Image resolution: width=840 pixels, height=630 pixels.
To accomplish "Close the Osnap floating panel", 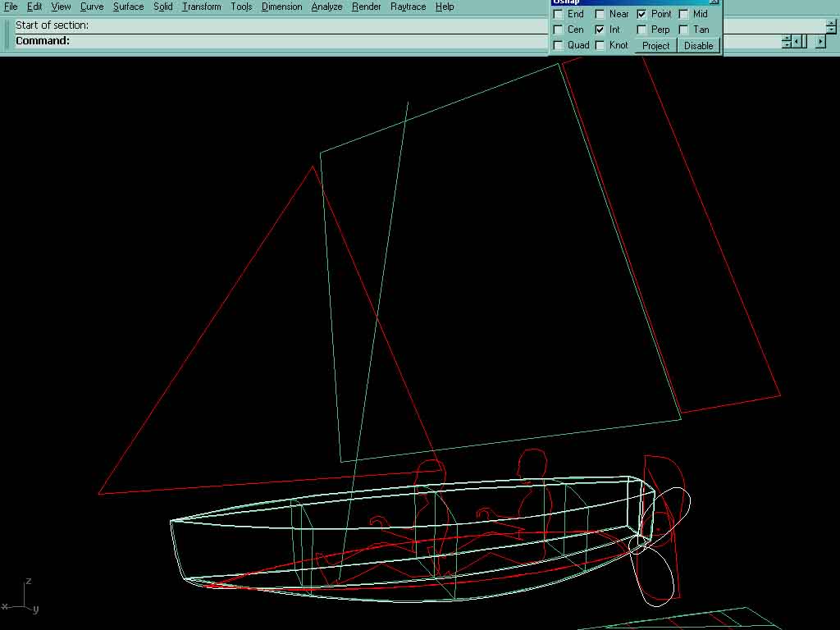I will (714, 2).
